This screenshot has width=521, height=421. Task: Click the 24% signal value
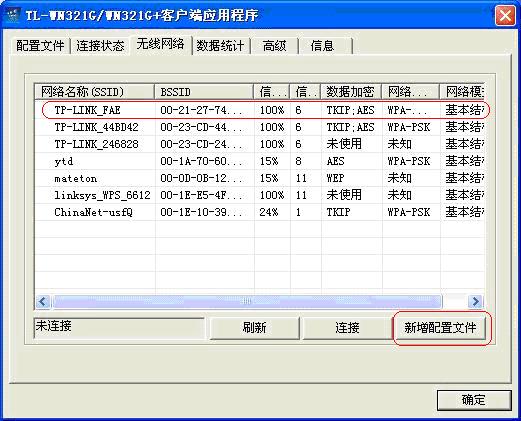click(269, 212)
